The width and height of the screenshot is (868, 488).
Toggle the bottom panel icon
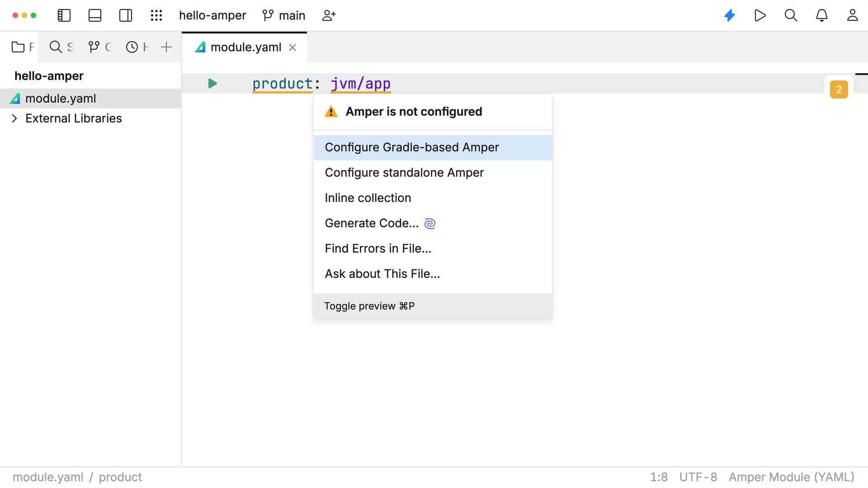tap(95, 15)
